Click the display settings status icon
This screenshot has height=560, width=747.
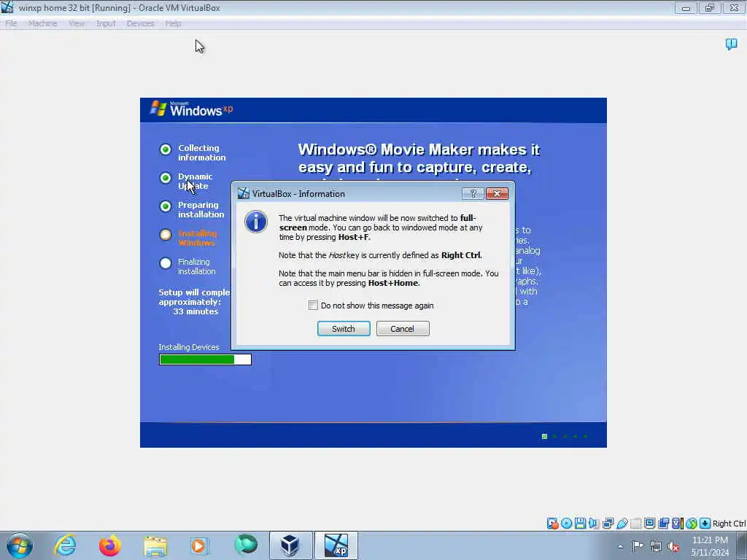click(649, 524)
